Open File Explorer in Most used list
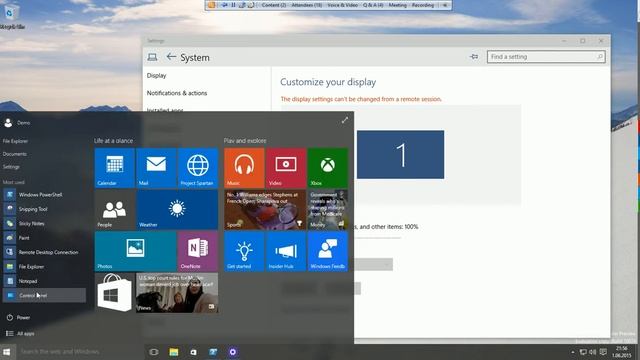This screenshot has width=640, height=360. (44, 267)
